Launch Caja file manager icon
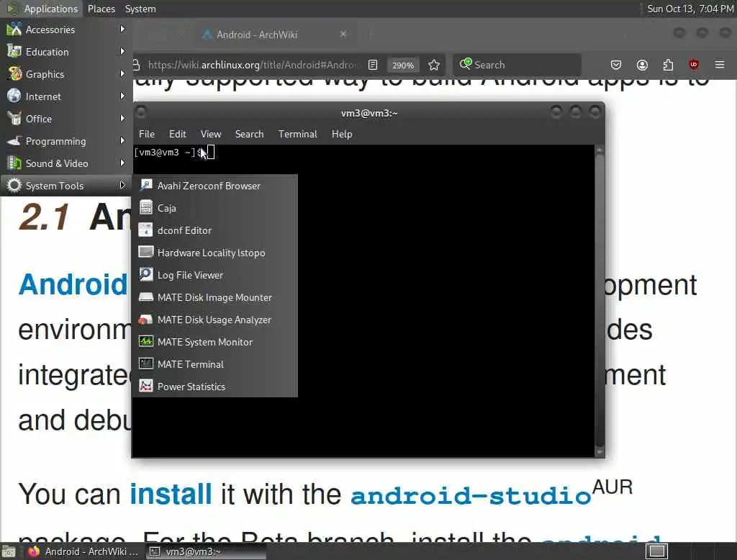The width and height of the screenshot is (737, 560). click(x=146, y=207)
